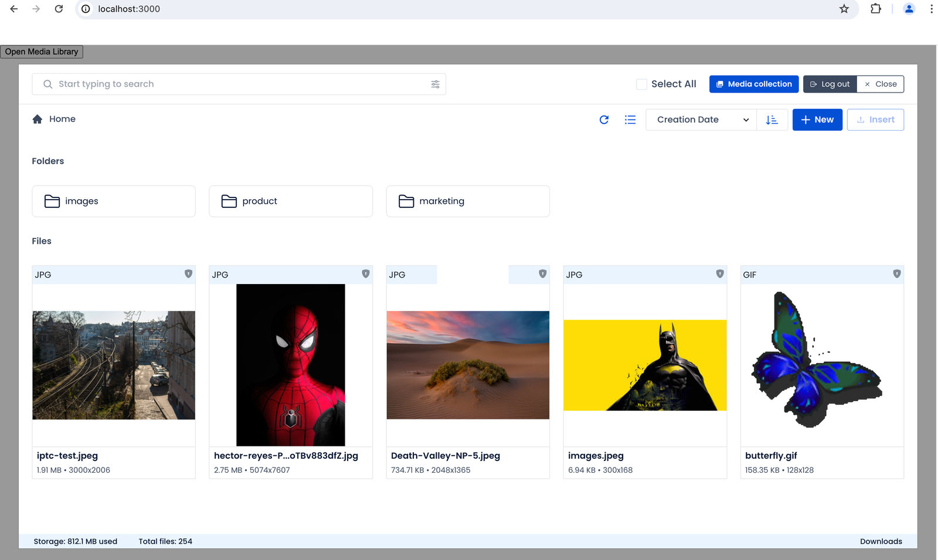938x560 pixels.
Task: Click shield badge on butterfly.gif card
Action: [896, 274]
